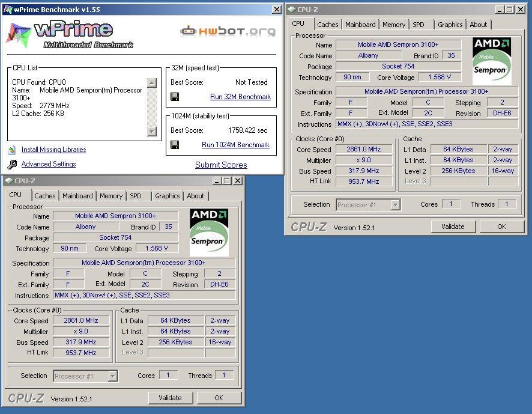The image size is (532, 414).
Task: Expand Processor #1 dropdown in lower-left CPU-Z
Action: [113, 376]
